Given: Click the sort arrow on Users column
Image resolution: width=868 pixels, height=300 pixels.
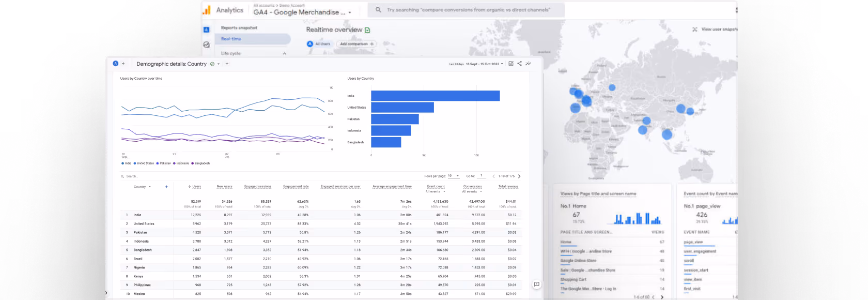Looking at the screenshot, I should tap(190, 186).
